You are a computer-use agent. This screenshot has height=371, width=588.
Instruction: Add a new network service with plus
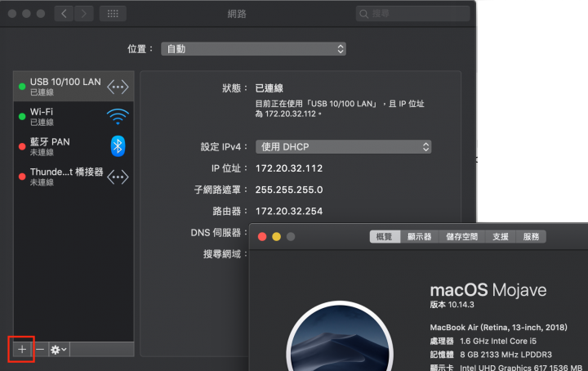tap(22, 349)
